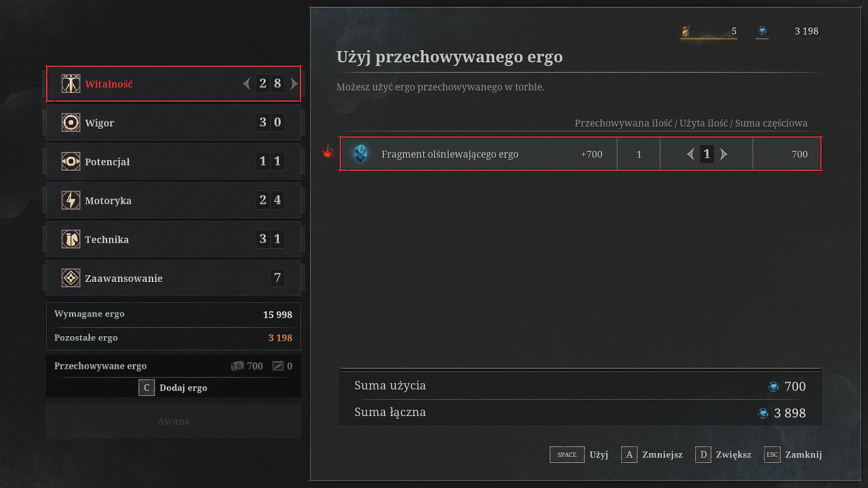The height and width of the screenshot is (488, 868).
Task: Click the Dodaj ergo button
Action: 174,388
